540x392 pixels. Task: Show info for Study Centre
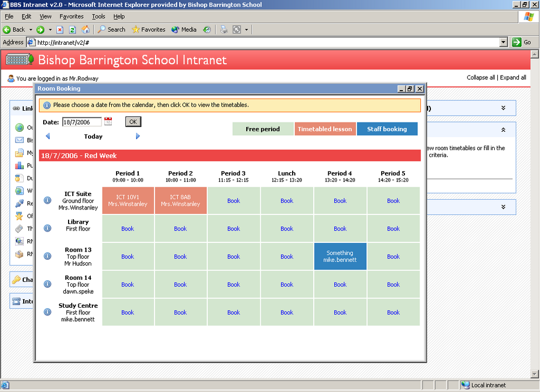point(48,312)
